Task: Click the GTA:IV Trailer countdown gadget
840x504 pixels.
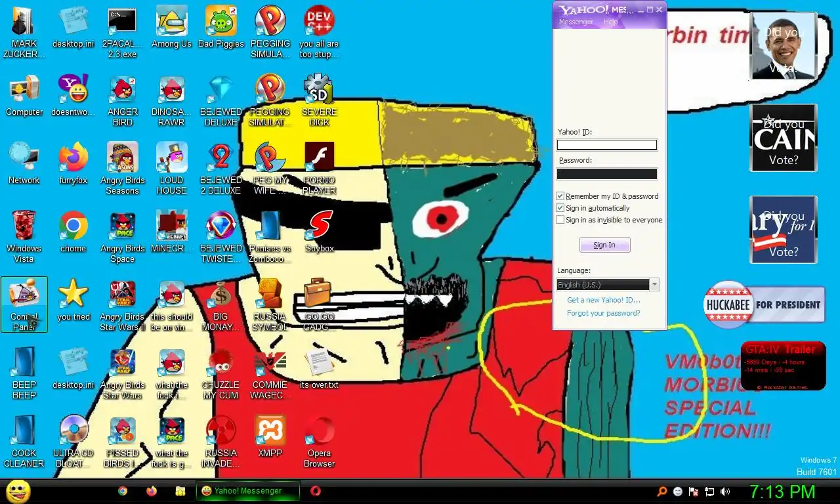Action: [x=783, y=366]
